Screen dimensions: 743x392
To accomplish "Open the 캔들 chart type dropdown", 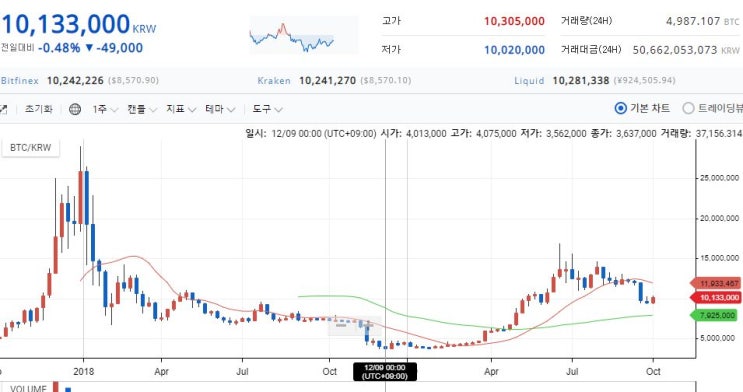I will 141,109.
